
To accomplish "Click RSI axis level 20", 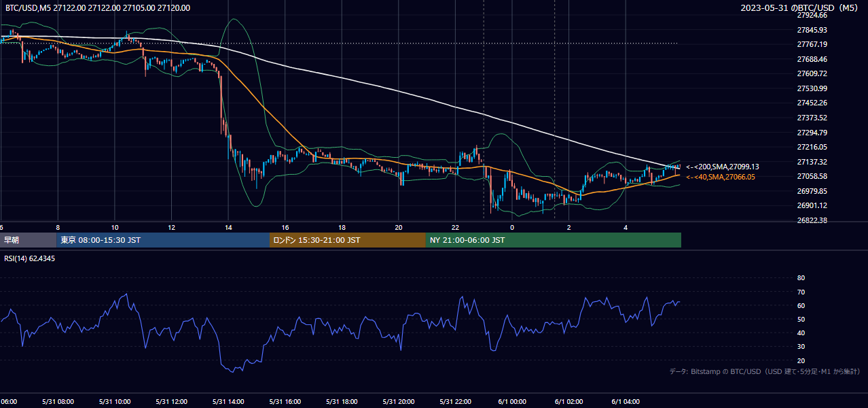I will point(801,360).
